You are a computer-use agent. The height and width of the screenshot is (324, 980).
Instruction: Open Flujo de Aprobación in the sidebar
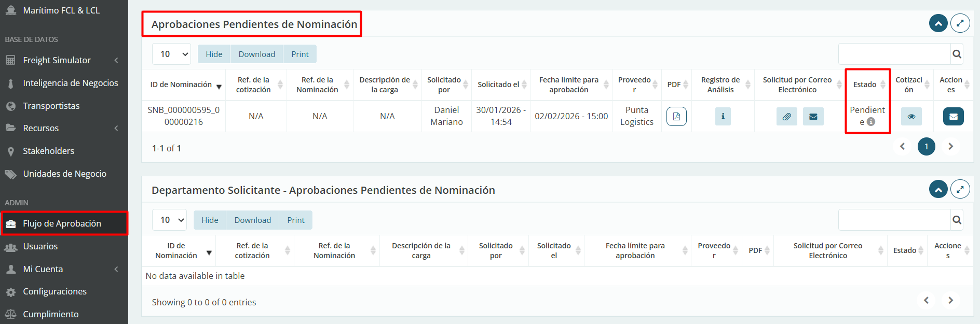(x=62, y=223)
